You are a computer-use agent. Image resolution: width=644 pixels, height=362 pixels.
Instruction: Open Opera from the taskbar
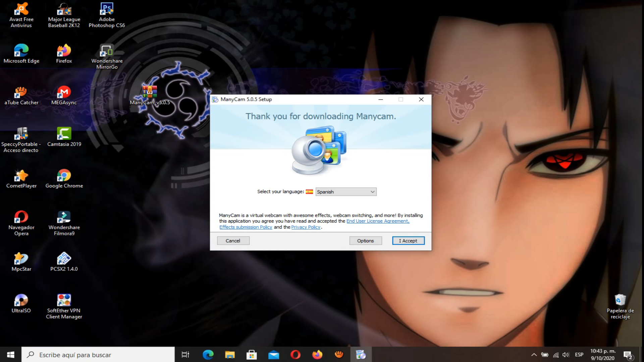[296, 355]
